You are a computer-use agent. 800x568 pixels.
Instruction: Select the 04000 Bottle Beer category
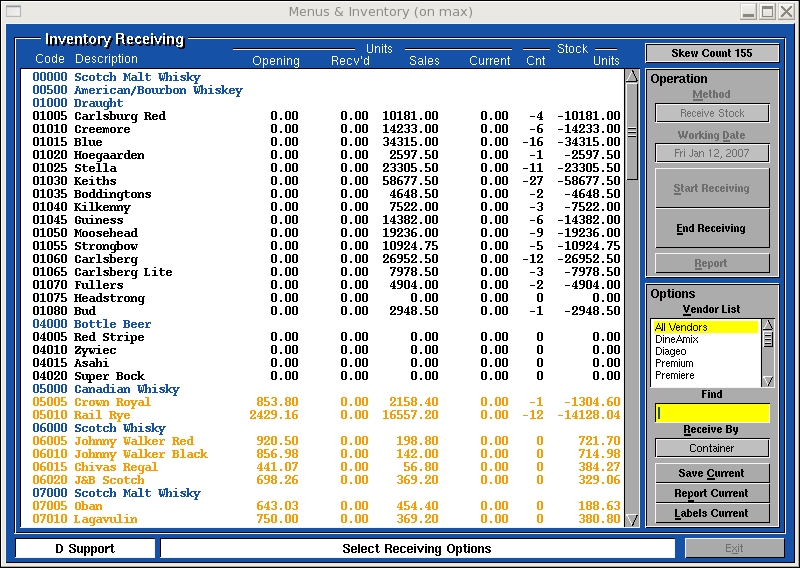point(322,325)
